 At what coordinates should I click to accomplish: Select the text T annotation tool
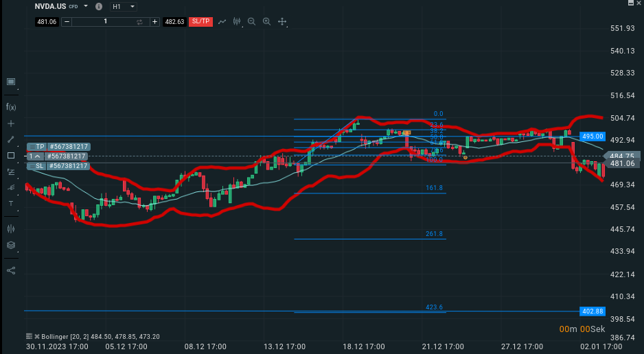[11, 204]
